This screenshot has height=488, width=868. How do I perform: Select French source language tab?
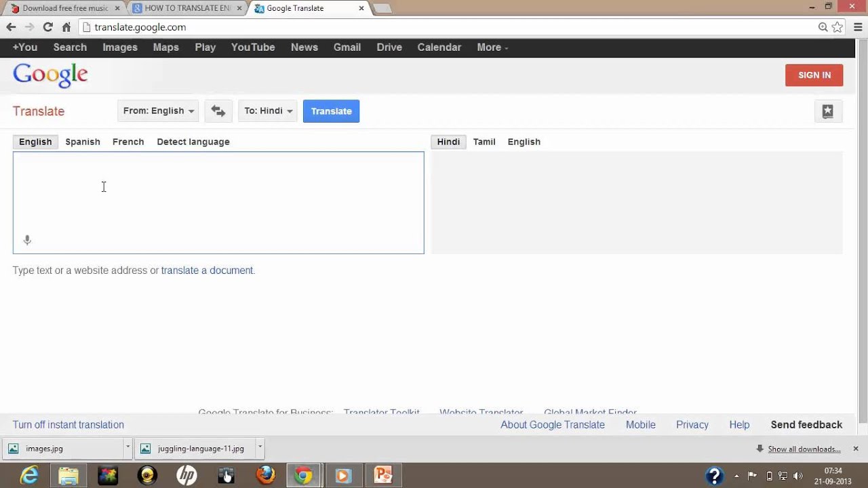pos(128,142)
